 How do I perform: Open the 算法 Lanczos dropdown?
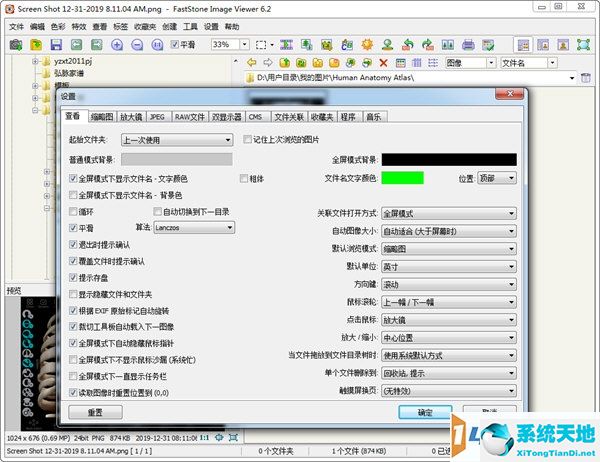pos(194,228)
